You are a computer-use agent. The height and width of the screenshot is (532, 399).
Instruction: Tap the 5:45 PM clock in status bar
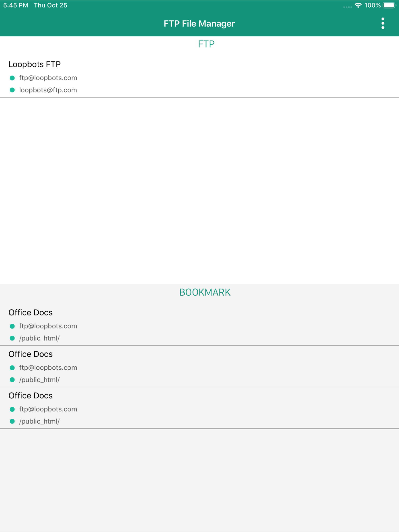16,5
